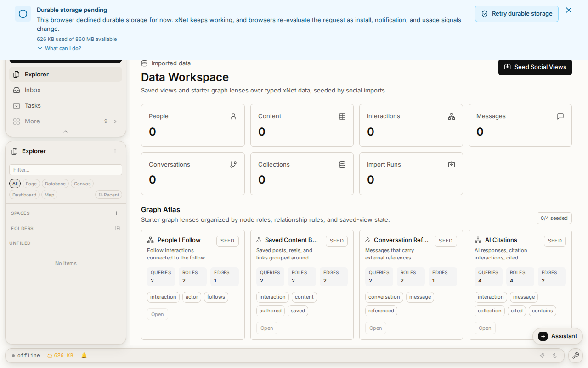The height and width of the screenshot is (368, 588).
Task: Select the Dashboard filter chip
Action: 24,195
